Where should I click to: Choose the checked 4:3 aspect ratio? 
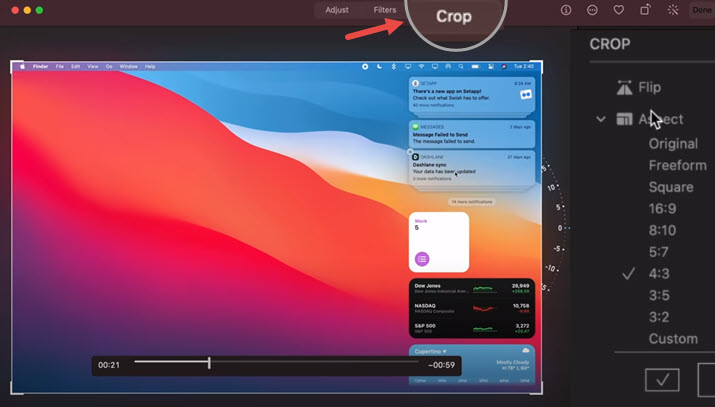pos(659,273)
